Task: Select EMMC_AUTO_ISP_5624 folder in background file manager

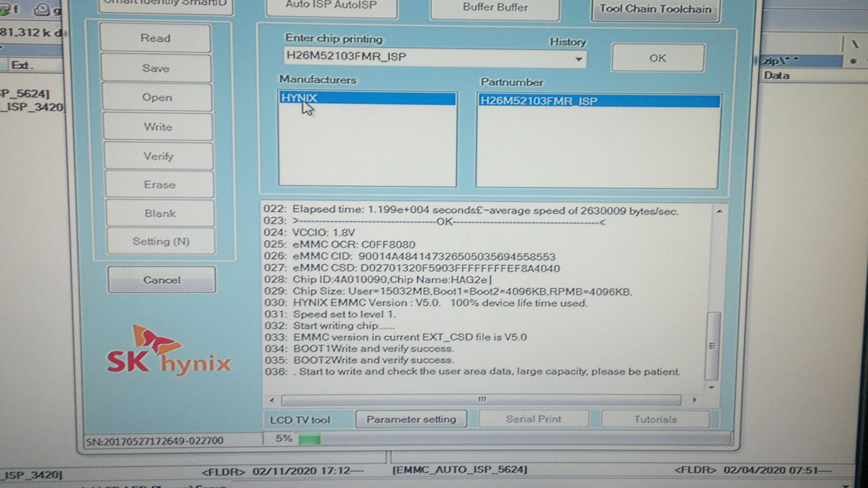Action: (460, 470)
